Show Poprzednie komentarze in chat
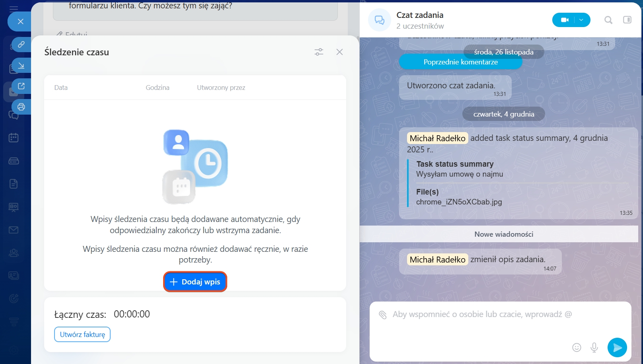The image size is (643, 364). 460,62
